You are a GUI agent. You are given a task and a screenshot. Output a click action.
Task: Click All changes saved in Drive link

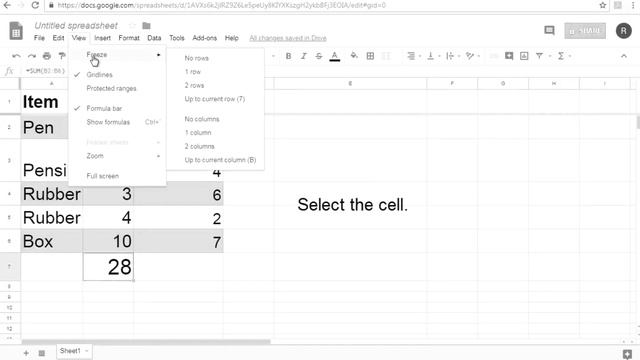tap(288, 38)
